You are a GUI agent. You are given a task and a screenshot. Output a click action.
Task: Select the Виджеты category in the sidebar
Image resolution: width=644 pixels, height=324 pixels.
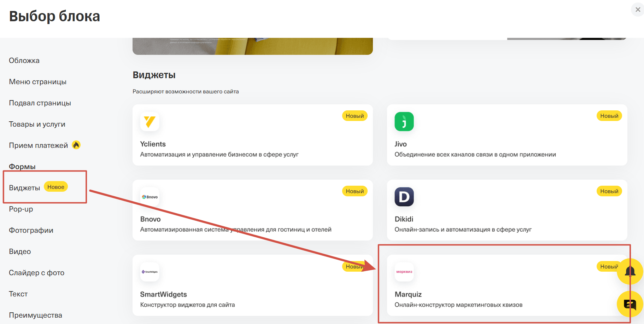point(24,188)
